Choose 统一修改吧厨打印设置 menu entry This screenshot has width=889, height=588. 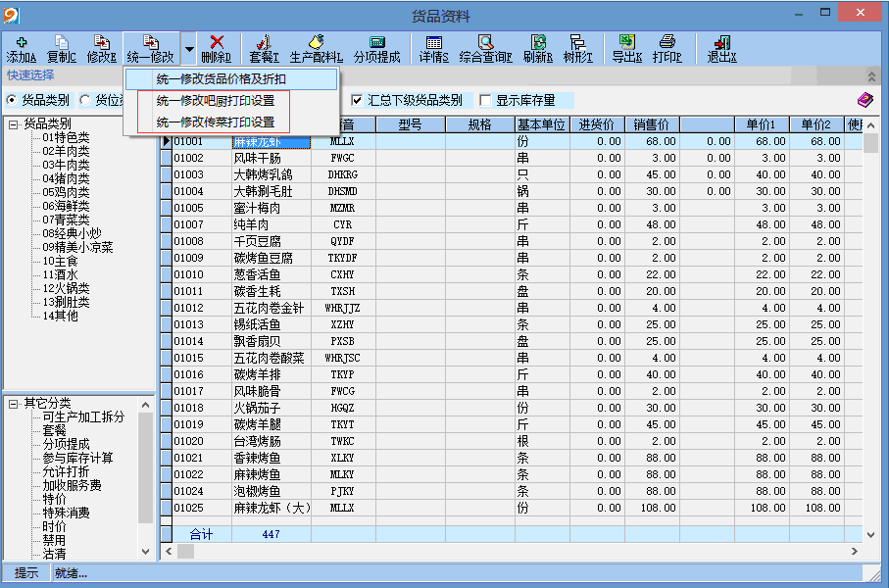(216, 100)
